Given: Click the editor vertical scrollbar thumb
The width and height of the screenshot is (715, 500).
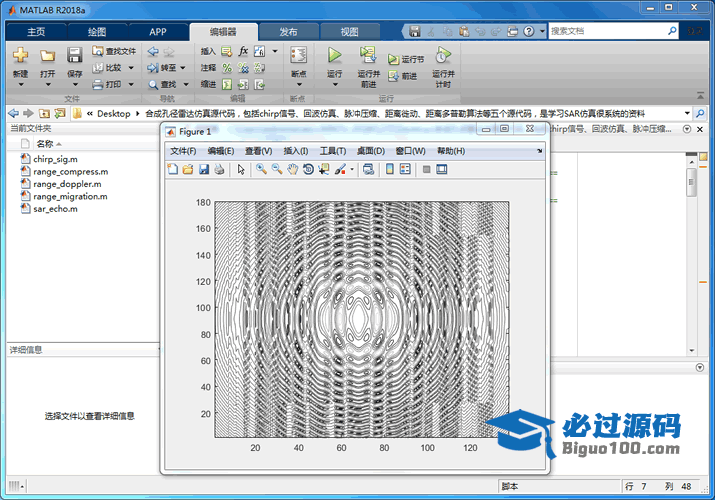Looking at the screenshot, I should pyautogui.click(x=691, y=182).
